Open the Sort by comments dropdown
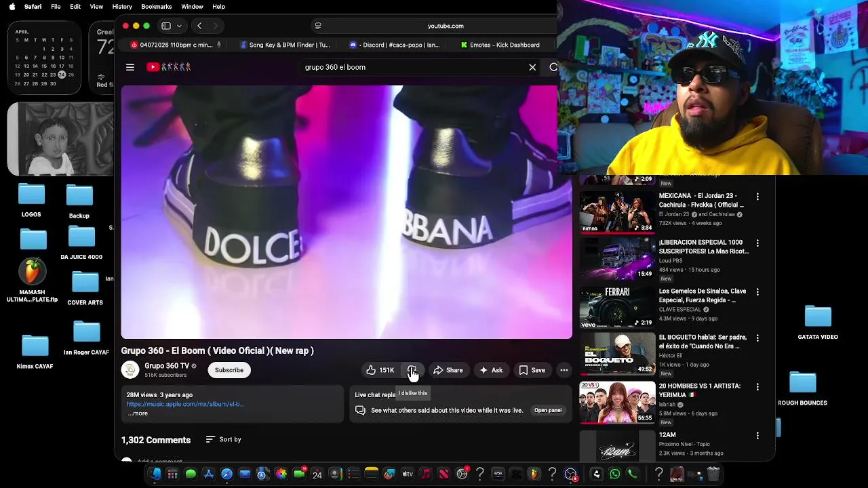Image resolution: width=868 pixels, height=488 pixels. [223, 439]
